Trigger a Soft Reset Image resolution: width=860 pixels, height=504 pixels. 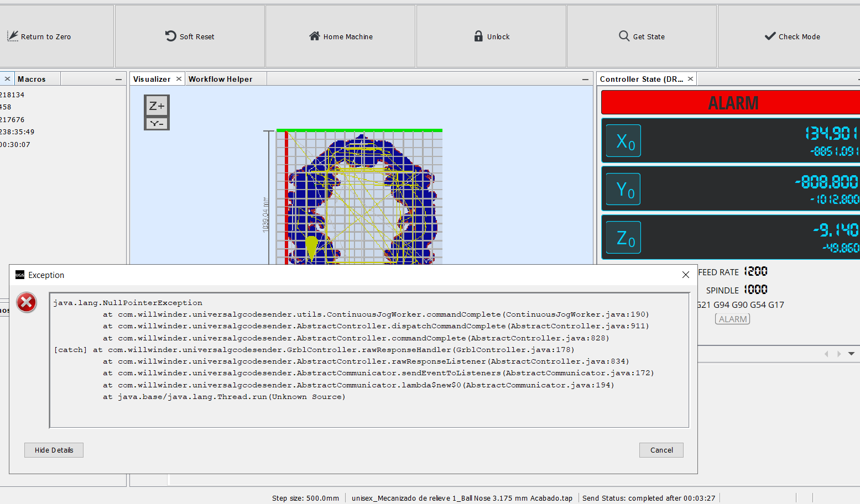pos(169,36)
